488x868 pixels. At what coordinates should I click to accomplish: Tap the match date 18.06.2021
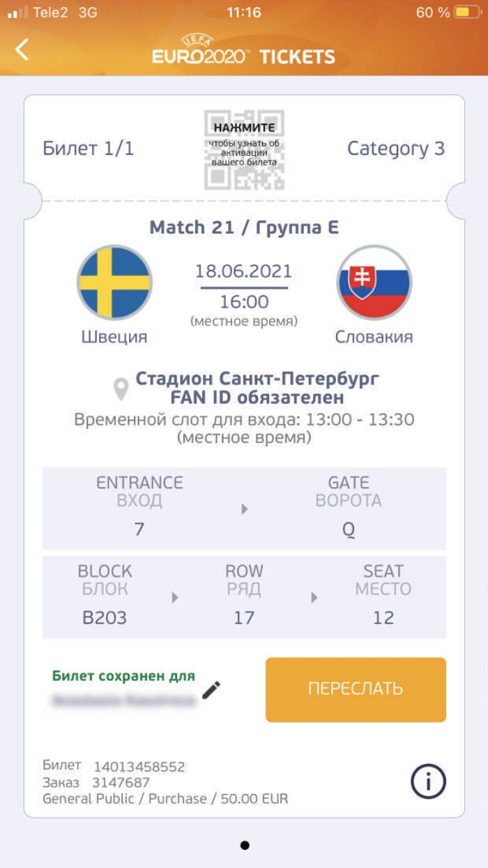[x=243, y=271]
